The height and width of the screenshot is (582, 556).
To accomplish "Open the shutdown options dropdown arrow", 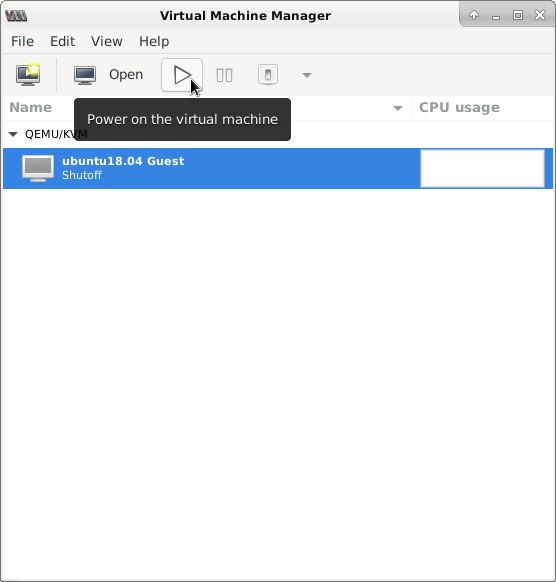I will (x=307, y=75).
